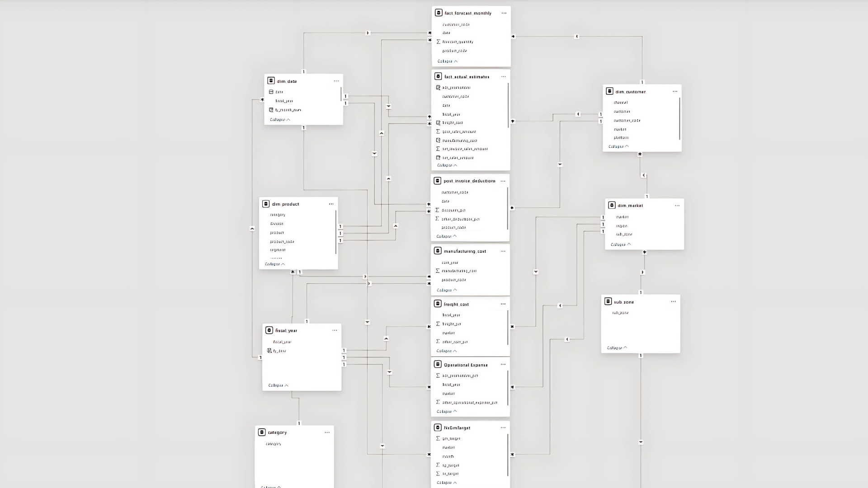The height and width of the screenshot is (488, 868).
Task: Click the dim_product table header icon
Action: tap(266, 204)
